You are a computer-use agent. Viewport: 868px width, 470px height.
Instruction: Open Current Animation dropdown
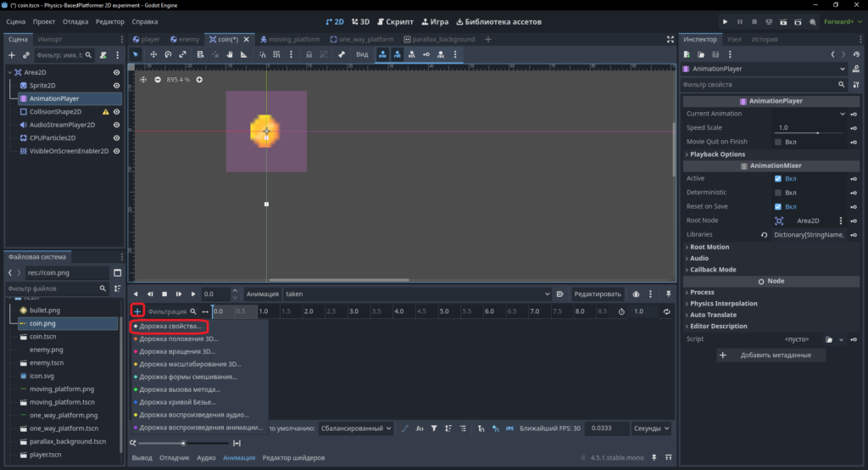tap(810, 114)
